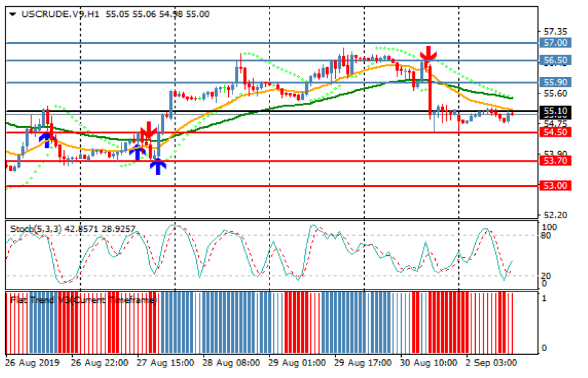Click the black 55.10 price label
Image resolution: width=588 pixels, height=378 pixels.
[x=555, y=112]
